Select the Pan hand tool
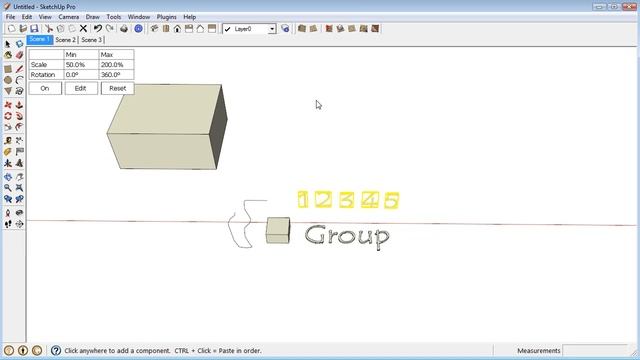This screenshot has height=360, width=640. point(19,177)
